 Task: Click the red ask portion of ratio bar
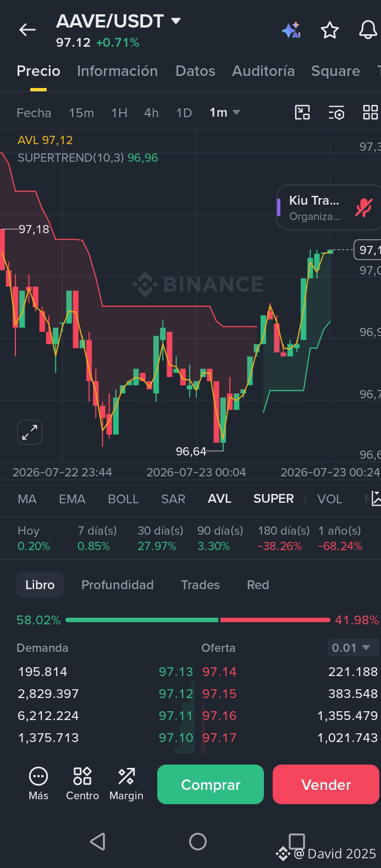point(275,620)
